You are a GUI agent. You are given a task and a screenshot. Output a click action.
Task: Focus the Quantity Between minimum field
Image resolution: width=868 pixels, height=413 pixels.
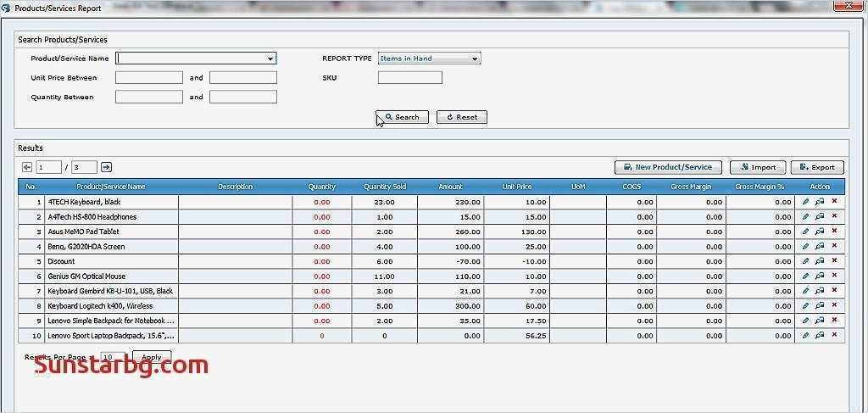(x=149, y=97)
